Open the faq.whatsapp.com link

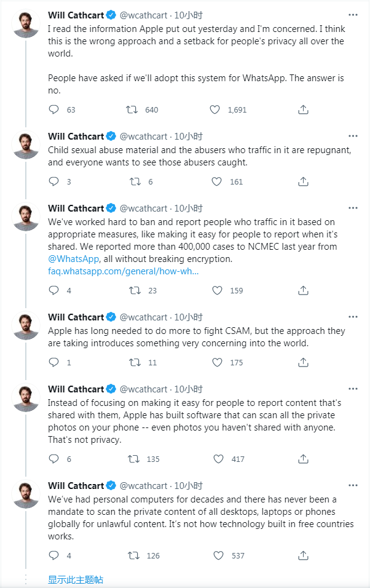(123, 271)
